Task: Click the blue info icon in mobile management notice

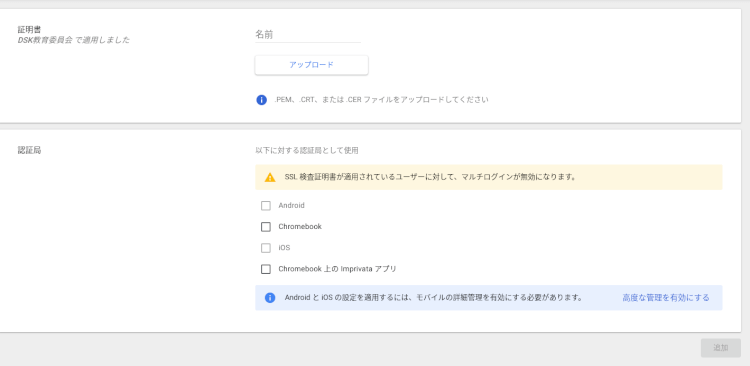Action: pos(270,298)
